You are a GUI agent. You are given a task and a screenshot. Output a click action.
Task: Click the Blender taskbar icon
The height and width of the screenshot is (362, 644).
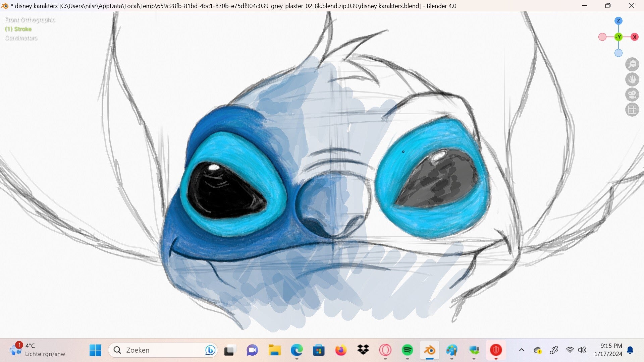click(x=429, y=350)
